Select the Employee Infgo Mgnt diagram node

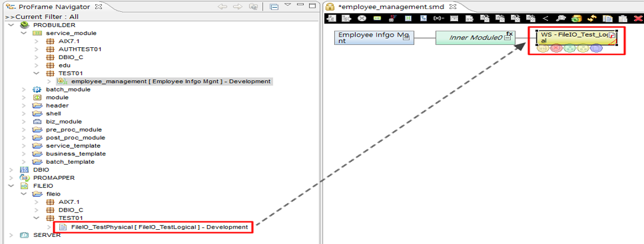(x=374, y=38)
